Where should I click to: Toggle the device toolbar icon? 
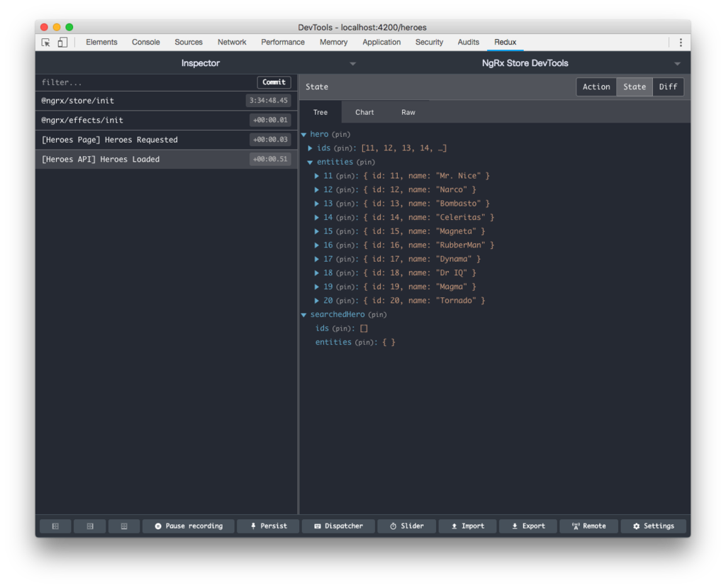(x=62, y=42)
